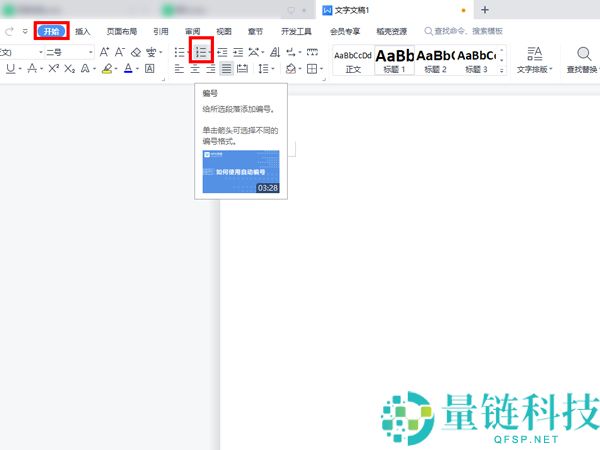Apply the 标题 3 style
Screen dimensions: 600x450
point(476,61)
